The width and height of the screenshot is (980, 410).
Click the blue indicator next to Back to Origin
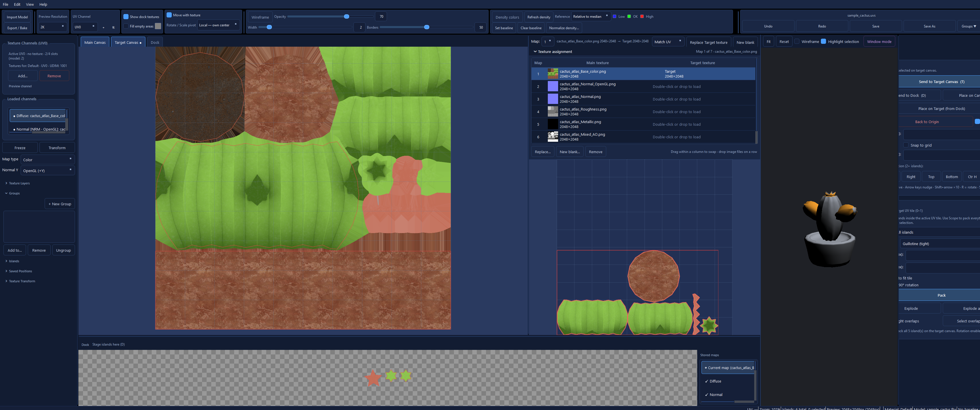pyautogui.click(x=977, y=121)
